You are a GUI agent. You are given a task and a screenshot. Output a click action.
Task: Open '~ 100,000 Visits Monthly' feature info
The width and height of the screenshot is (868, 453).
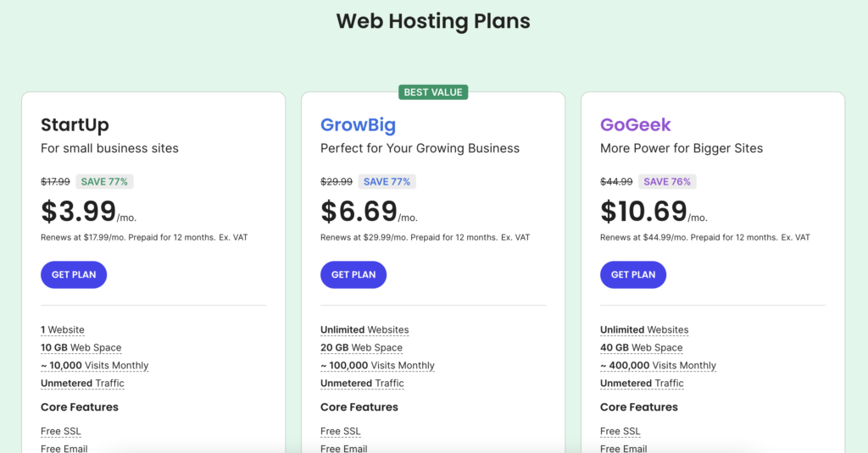pyautogui.click(x=377, y=366)
